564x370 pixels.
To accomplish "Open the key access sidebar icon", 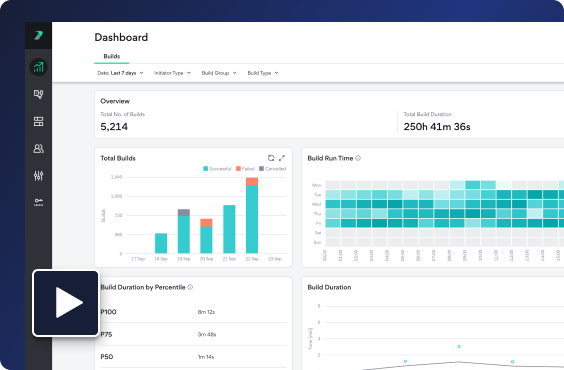I will point(38,202).
